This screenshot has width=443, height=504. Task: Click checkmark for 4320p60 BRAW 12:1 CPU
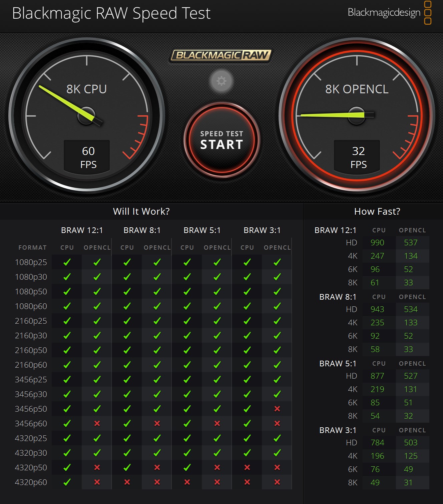[67, 482]
